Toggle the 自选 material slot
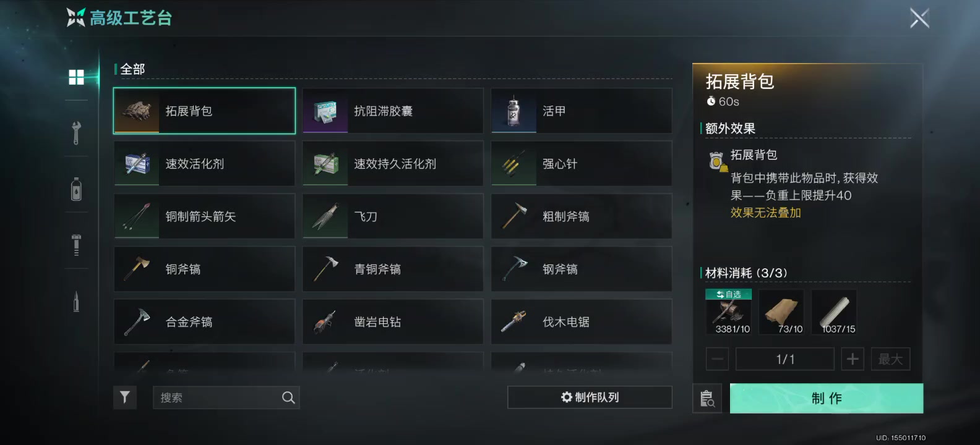 (729, 312)
